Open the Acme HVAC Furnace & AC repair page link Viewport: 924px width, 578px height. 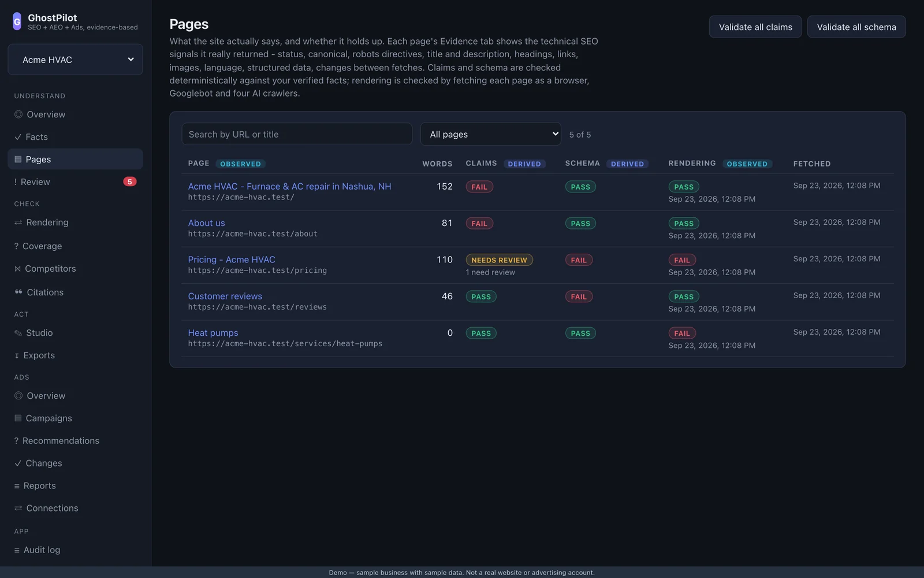point(289,186)
